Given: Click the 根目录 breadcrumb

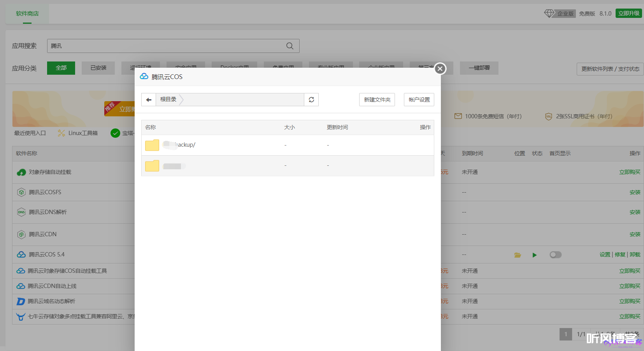Looking at the screenshot, I should coord(168,100).
